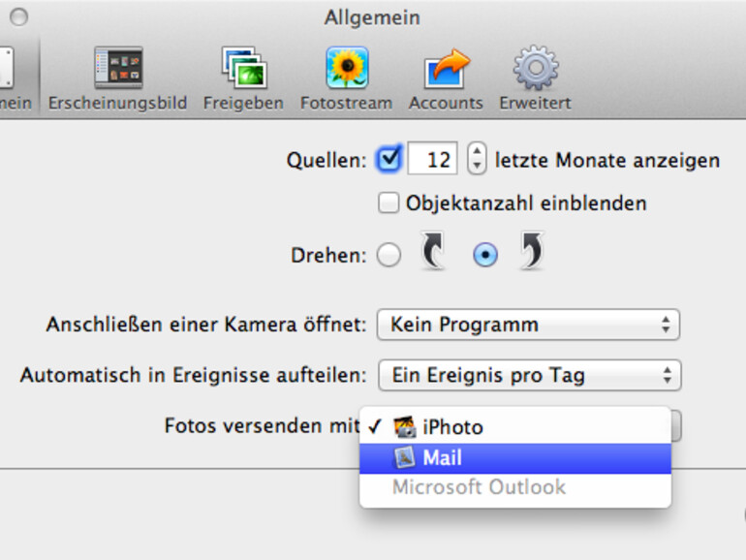Click the months stepper arrows
Screen dimensions: 746x560
click(476, 159)
